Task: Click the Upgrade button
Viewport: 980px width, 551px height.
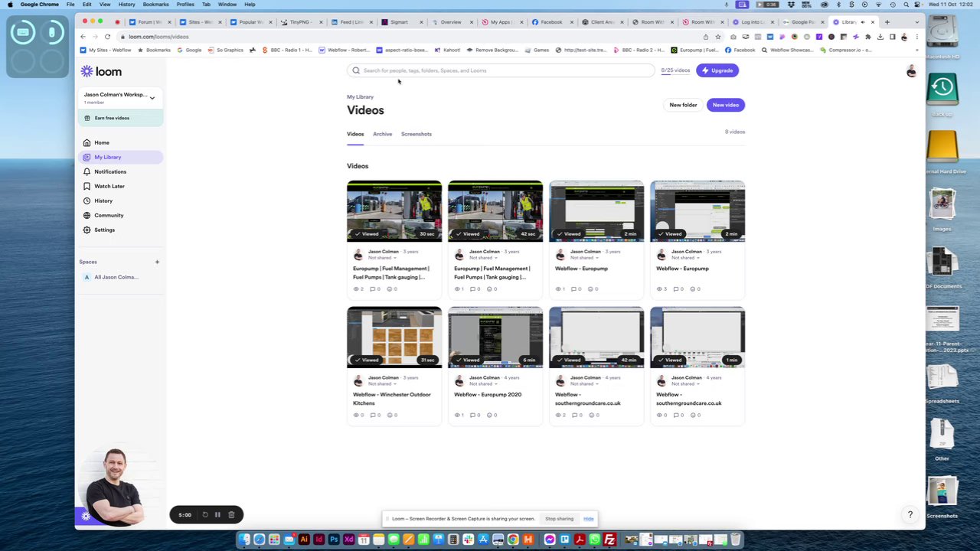Action: tap(717, 70)
